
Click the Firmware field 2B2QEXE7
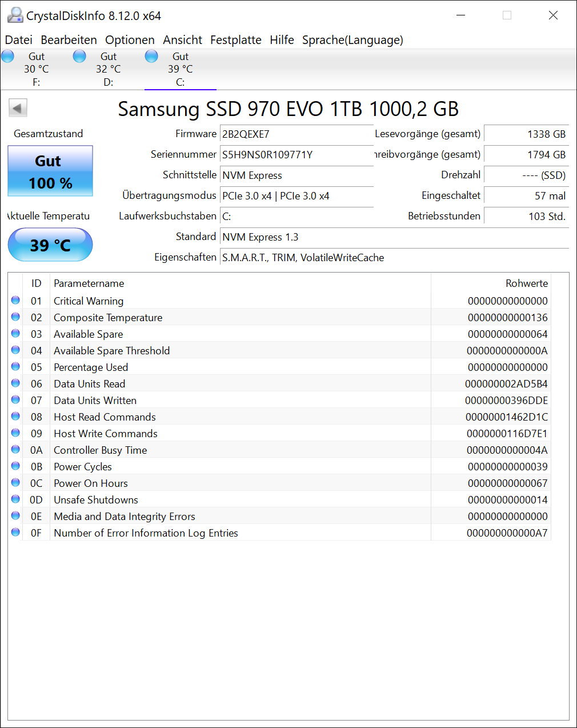click(x=296, y=134)
